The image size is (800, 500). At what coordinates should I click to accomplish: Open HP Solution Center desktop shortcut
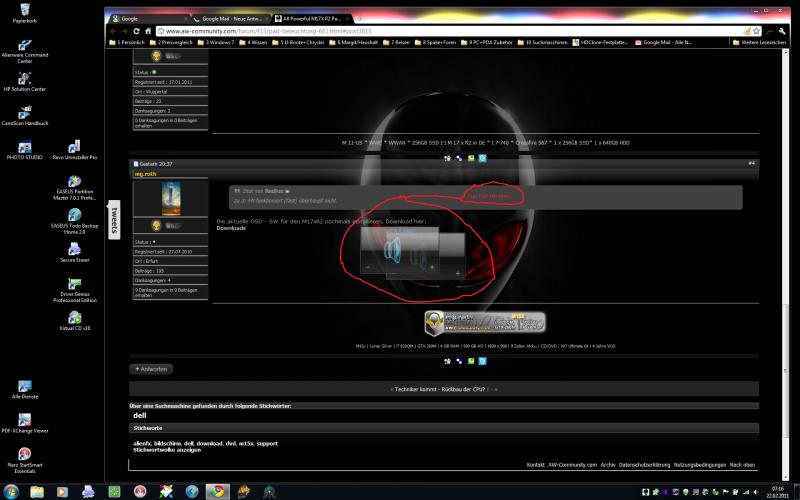24,82
